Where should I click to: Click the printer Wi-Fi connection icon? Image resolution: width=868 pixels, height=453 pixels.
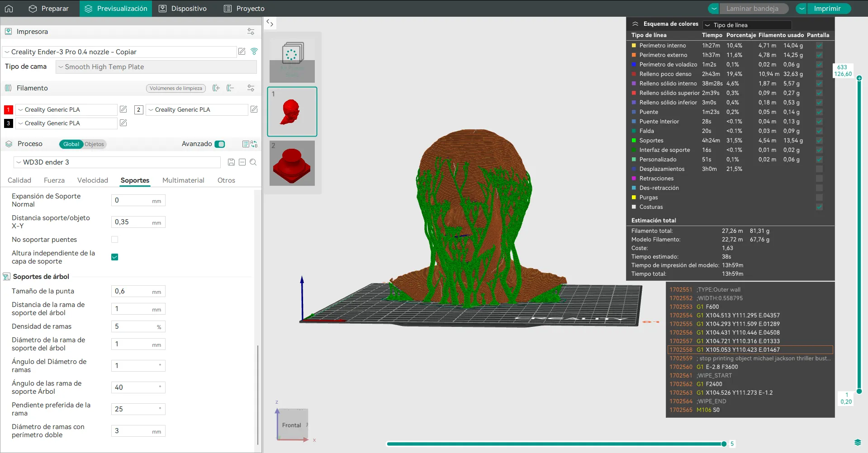pos(254,52)
